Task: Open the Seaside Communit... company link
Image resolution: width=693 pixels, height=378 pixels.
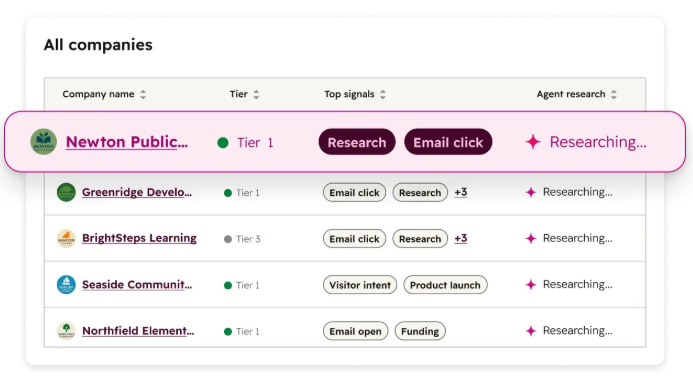Action: (137, 285)
